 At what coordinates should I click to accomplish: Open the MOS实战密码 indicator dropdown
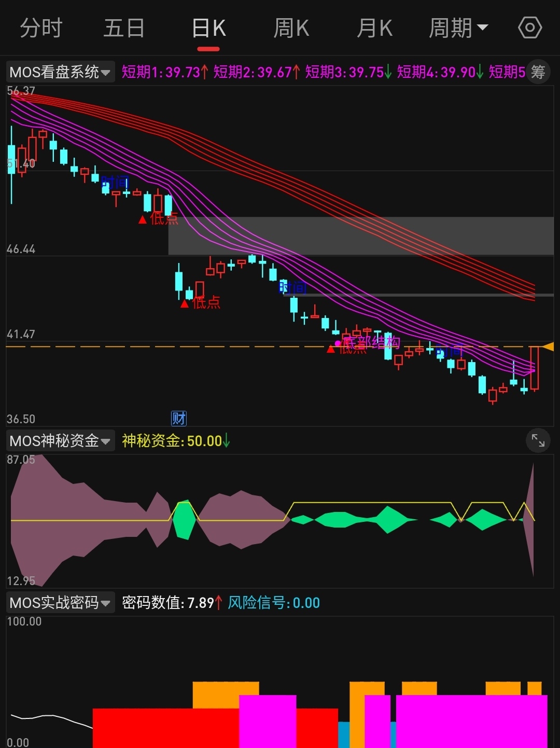[x=60, y=603]
